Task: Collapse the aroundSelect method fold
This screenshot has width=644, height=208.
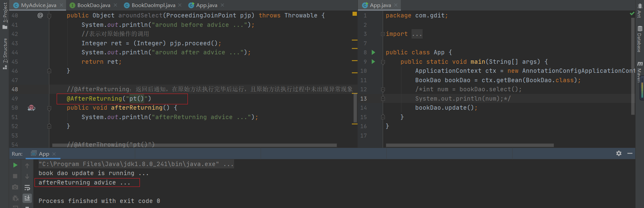Action: [49, 15]
